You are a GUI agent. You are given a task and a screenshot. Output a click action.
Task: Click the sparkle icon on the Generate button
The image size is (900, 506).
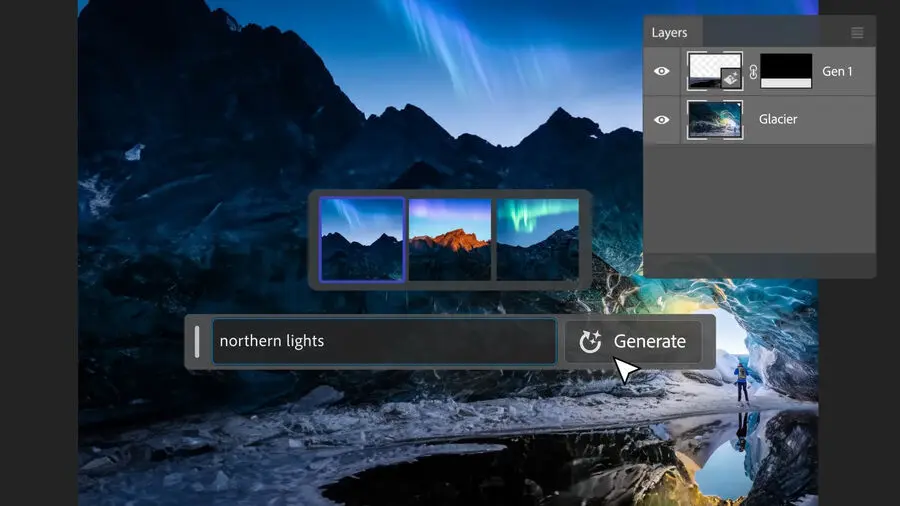(x=590, y=342)
